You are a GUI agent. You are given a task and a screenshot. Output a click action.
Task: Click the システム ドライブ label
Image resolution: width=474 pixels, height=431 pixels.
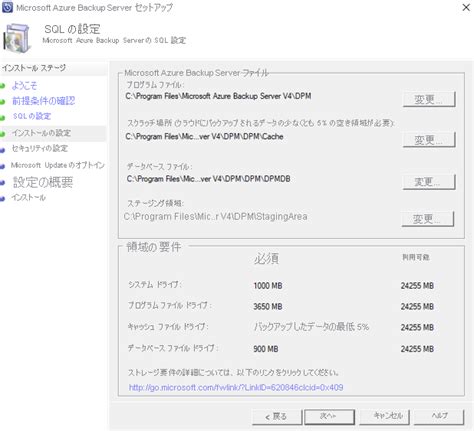(155, 285)
